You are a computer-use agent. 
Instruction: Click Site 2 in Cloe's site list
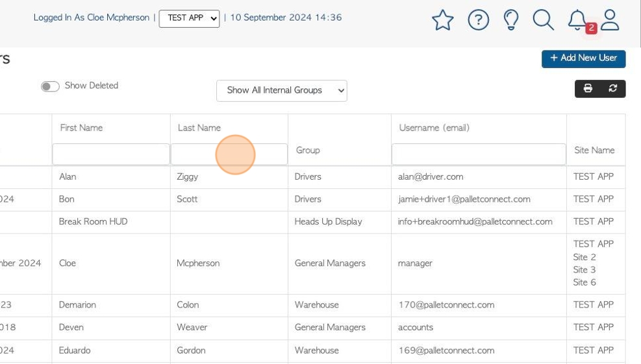[x=584, y=257]
